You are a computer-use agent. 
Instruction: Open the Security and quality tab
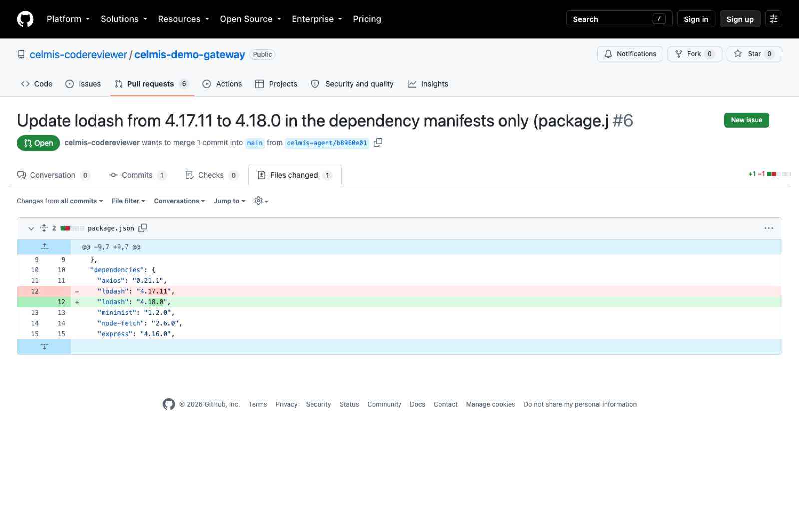point(352,84)
